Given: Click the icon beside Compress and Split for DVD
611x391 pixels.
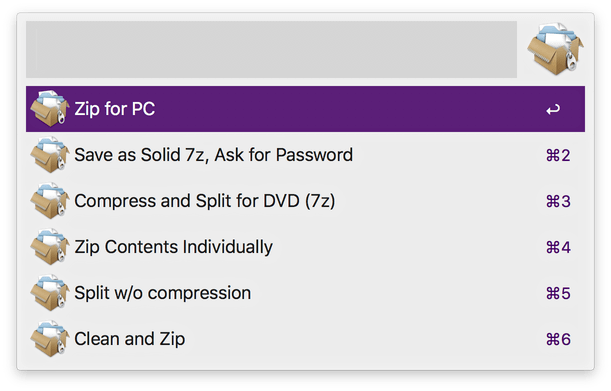Looking at the screenshot, I should tap(49, 201).
